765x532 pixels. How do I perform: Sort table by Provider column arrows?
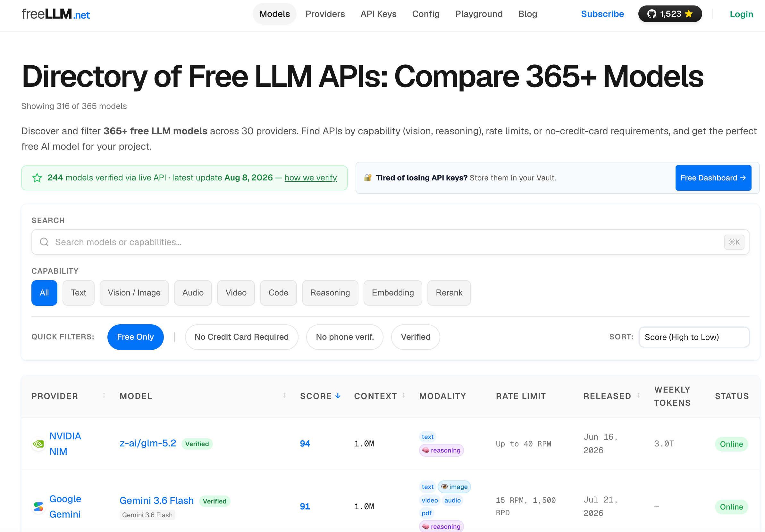pyautogui.click(x=104, y=395)
